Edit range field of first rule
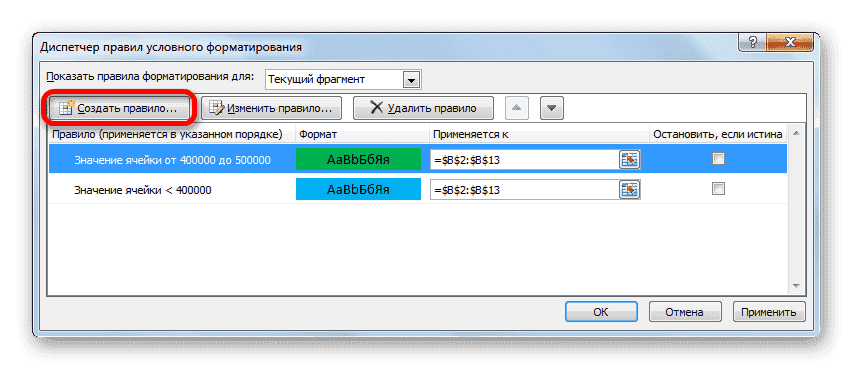 pyautogui.click(x=524, y=159)
